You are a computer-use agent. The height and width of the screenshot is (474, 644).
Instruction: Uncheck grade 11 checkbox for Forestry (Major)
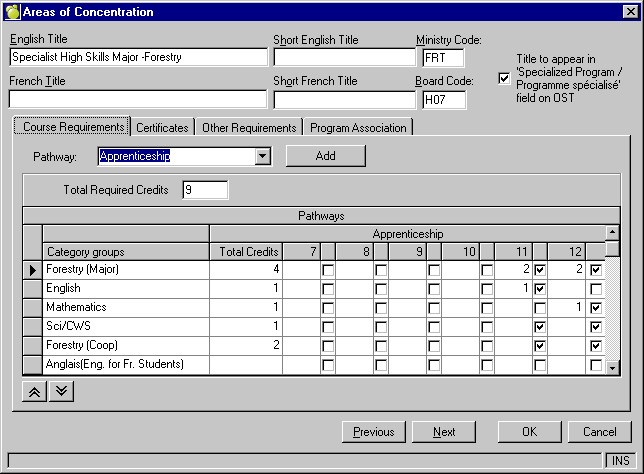[541, 270]
